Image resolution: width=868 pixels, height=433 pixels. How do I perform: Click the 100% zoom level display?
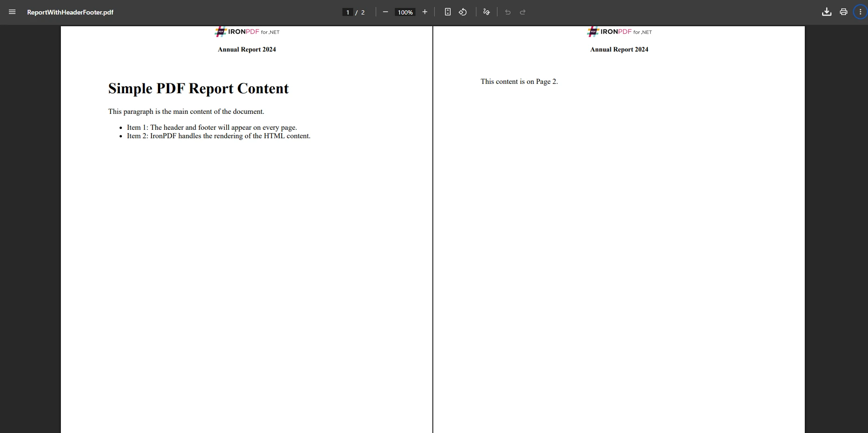click(x=405, y=12)
